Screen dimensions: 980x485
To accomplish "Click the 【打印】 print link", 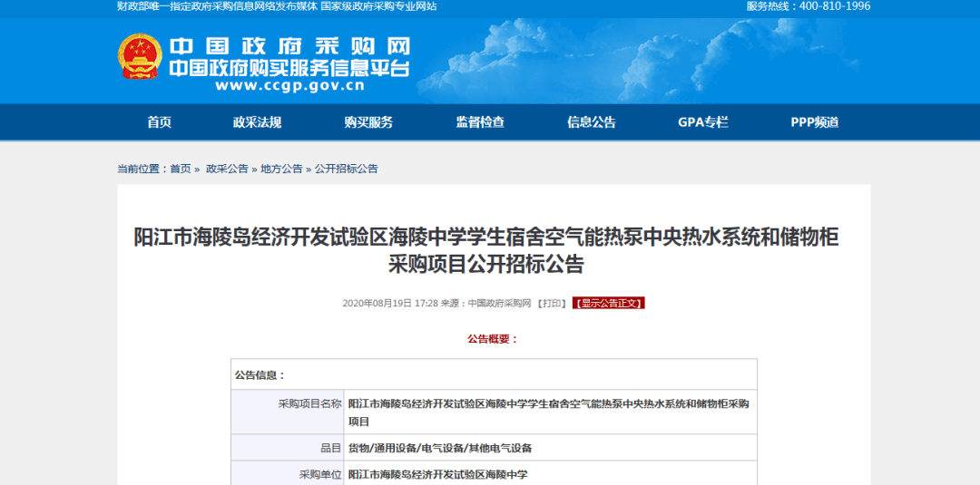I will [x=552, y=304].
